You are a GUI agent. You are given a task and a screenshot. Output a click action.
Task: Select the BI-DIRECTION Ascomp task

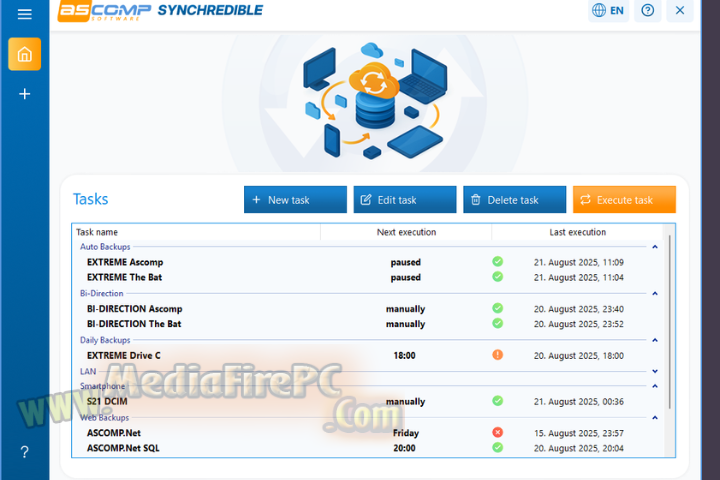[x=367, y=309]
